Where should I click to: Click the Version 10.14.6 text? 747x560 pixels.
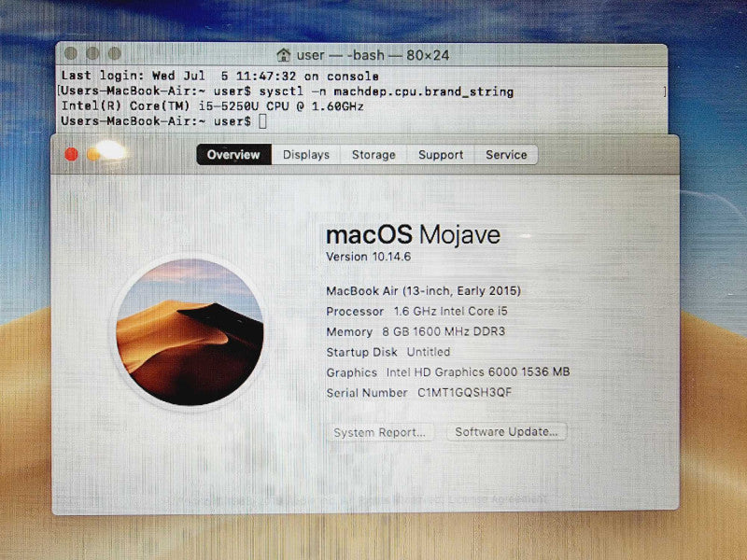point(368,257)
